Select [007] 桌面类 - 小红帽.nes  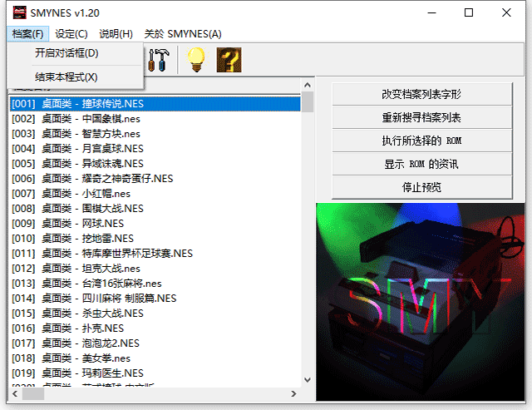click(155, 194)
